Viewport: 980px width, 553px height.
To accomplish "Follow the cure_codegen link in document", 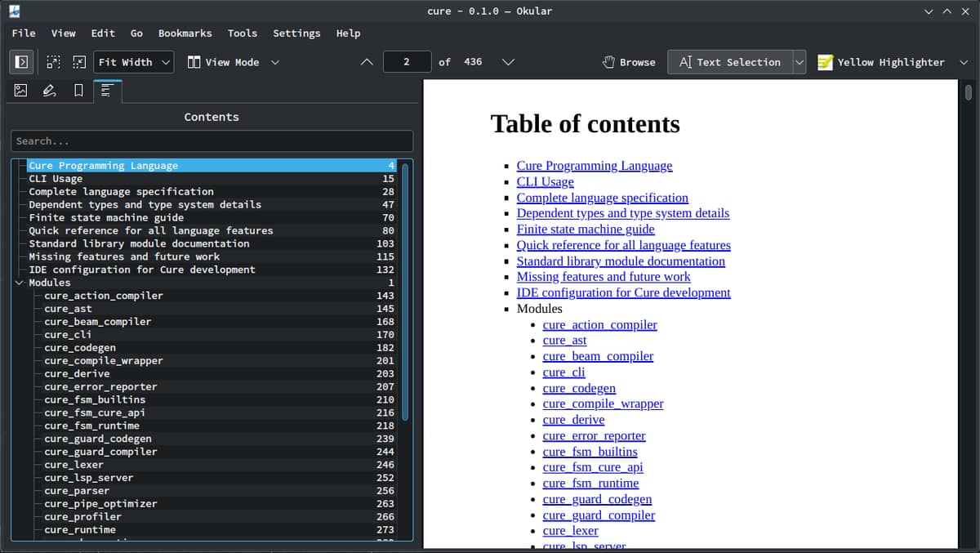I will 579,388.
